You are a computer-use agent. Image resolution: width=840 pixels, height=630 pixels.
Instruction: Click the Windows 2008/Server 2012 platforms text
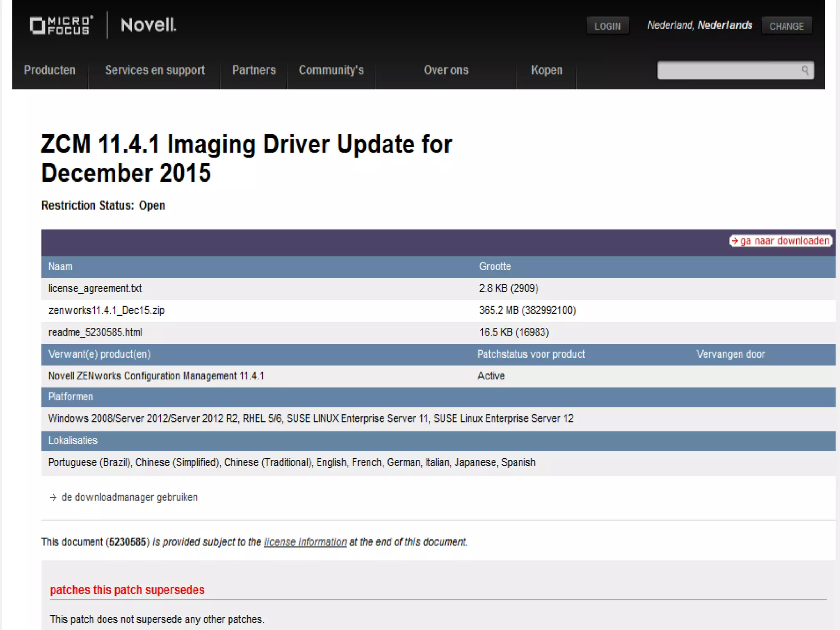click(x=310, y=418)
